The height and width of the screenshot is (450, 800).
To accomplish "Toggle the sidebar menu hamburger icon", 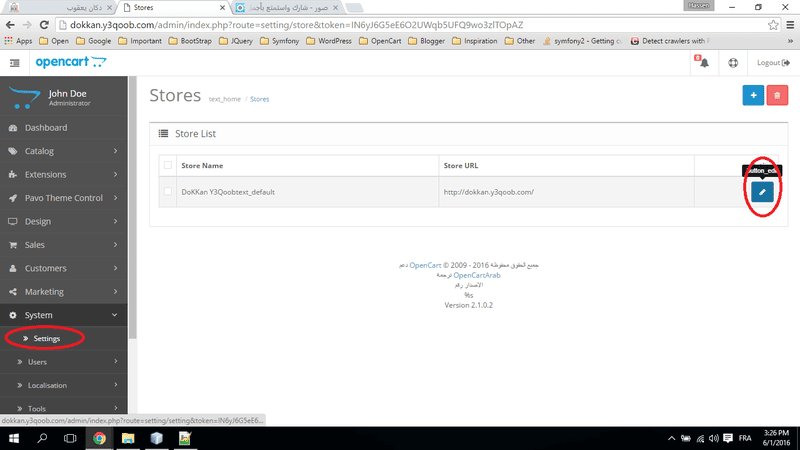I will pos(14,63).
